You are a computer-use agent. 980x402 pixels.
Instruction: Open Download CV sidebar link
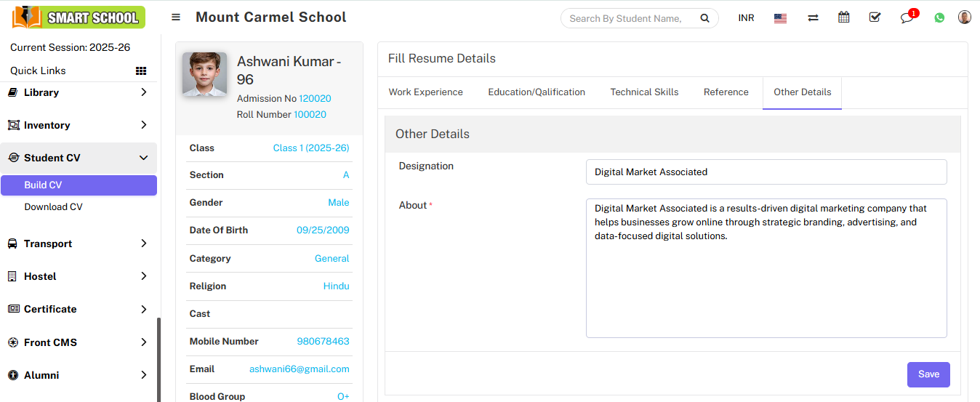coord(53,207)
